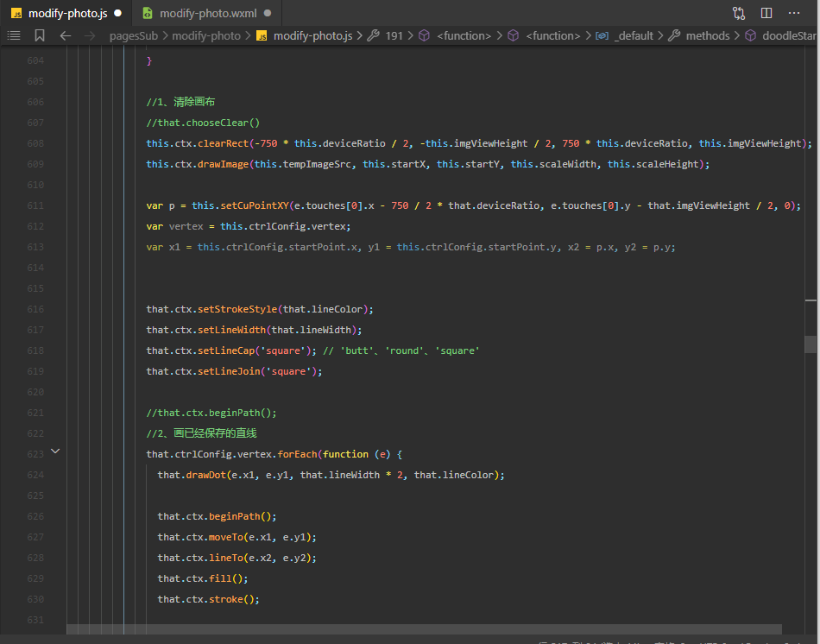Close modify-photo.js tab via unsaved dot

[118, 13]
